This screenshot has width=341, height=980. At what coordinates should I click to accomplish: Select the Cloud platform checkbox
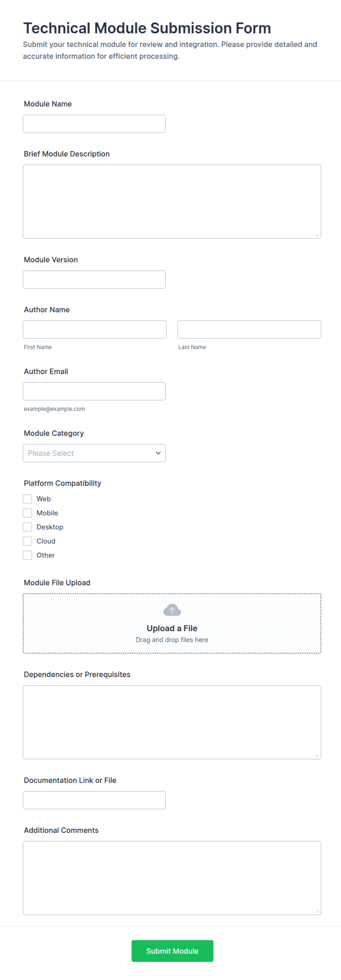point(27,541)
